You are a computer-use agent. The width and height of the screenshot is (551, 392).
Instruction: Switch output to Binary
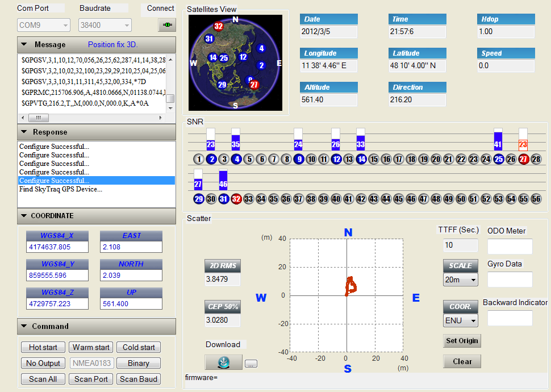click(x=139, y=363)
